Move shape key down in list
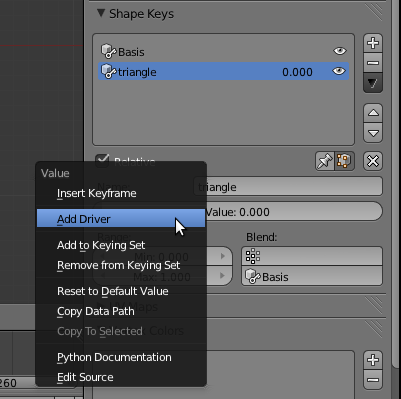 pyautogui.click(x=373, y=133)
